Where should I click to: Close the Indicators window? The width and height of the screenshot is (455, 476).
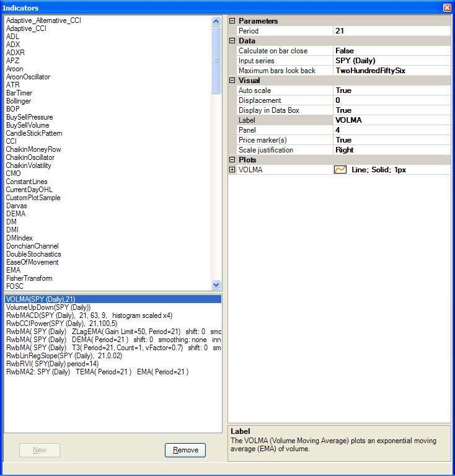pyautogui.click(x=447, y=7)
